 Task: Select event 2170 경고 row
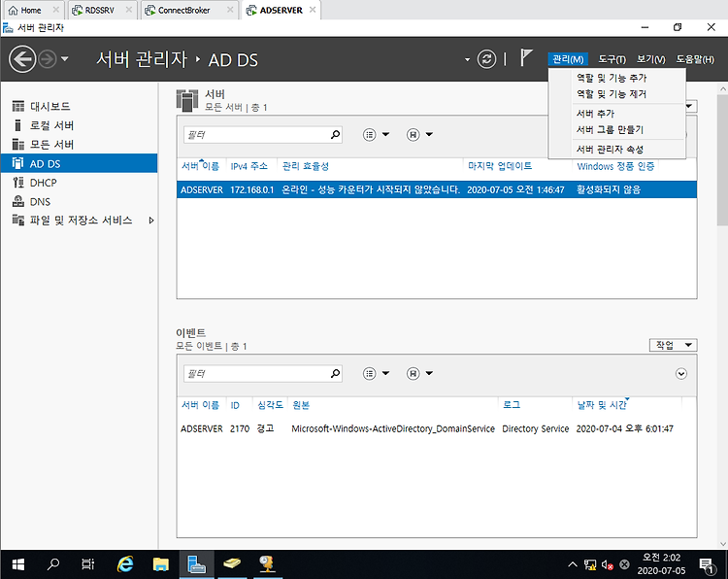(x=437, y=428)
